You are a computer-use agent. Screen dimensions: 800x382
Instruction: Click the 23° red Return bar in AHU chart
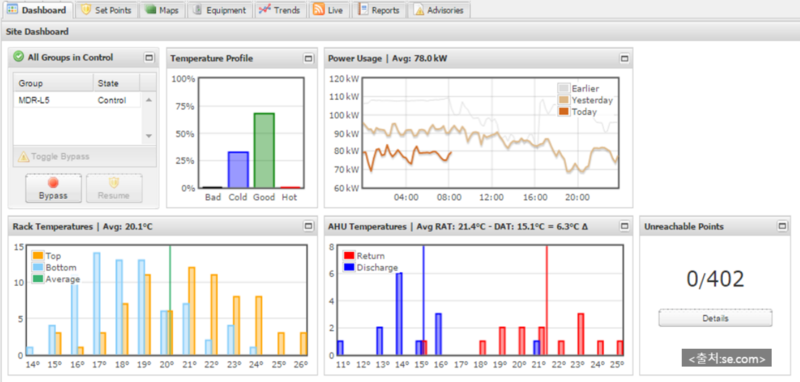[x=581, y=334]
